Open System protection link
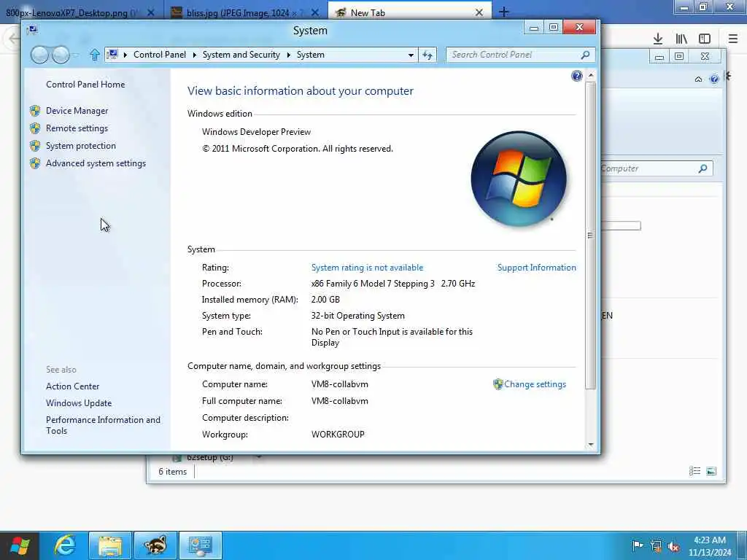The image size is (747, 560). tap(80, 146)
